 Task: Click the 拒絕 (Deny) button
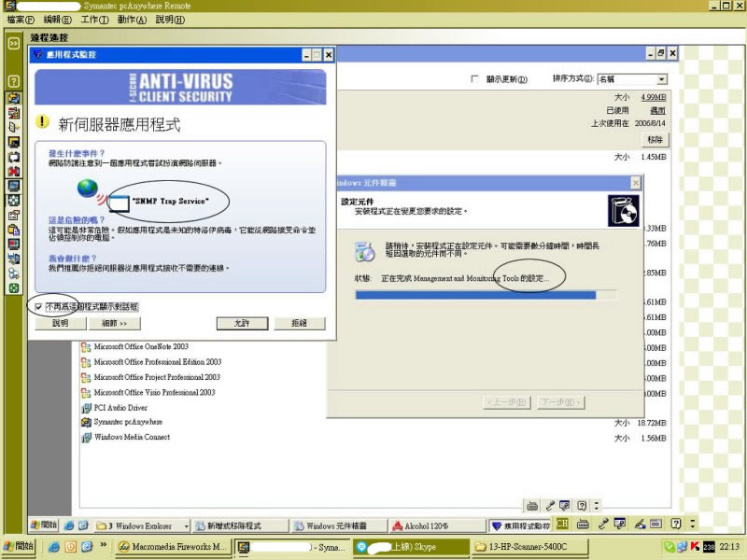pyautogui.click(x=298, y=323)
